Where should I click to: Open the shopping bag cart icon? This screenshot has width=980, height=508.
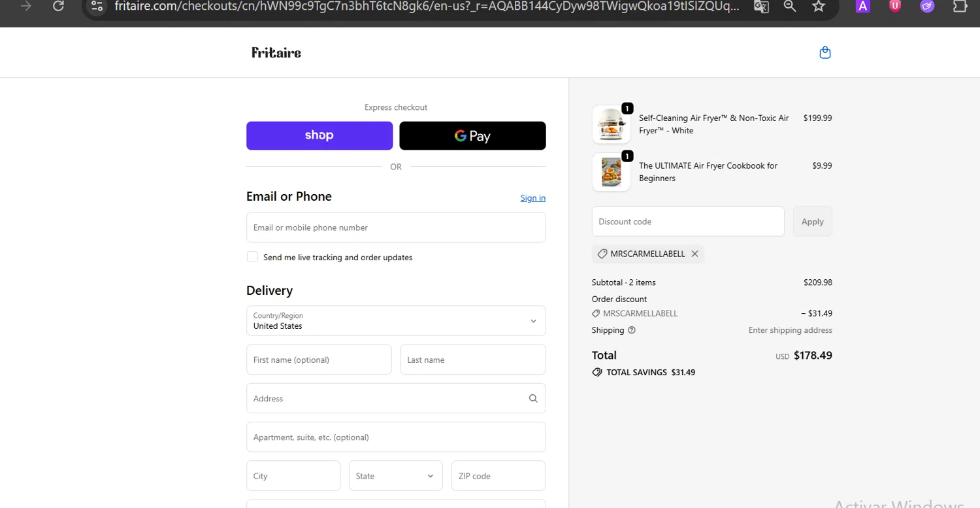pyautogui.click(x=825, y=52)
